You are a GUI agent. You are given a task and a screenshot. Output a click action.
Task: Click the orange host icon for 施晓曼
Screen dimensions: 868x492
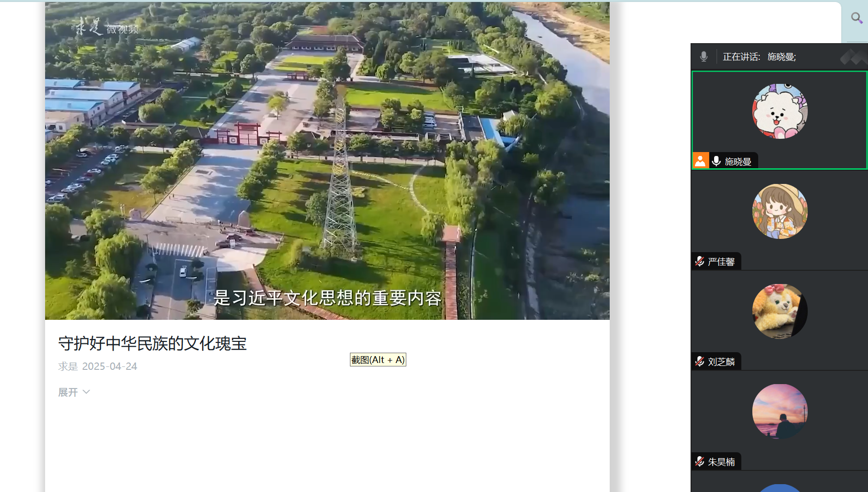tap(700, 161)
